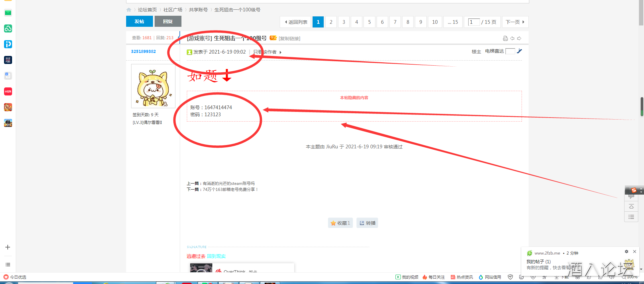
Task: Launch the blue P app in the sidebar
Action: pos(8,44)
